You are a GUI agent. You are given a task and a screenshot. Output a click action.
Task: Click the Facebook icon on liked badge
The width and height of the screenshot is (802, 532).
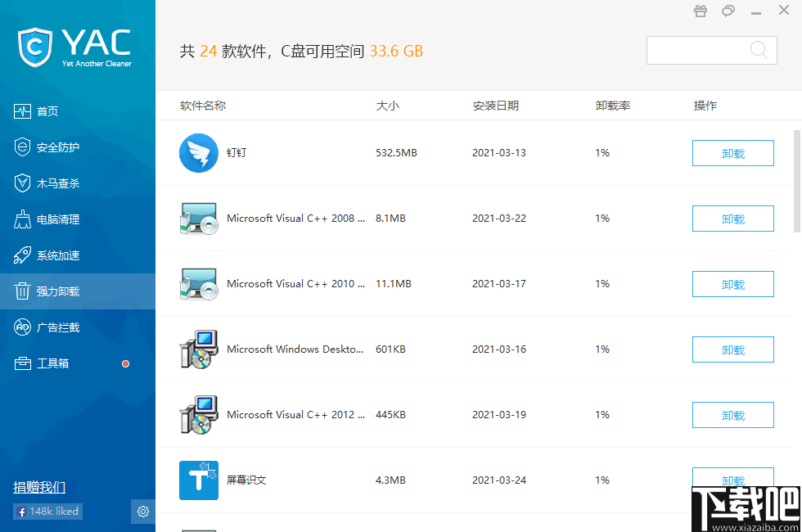pos(21,512)
